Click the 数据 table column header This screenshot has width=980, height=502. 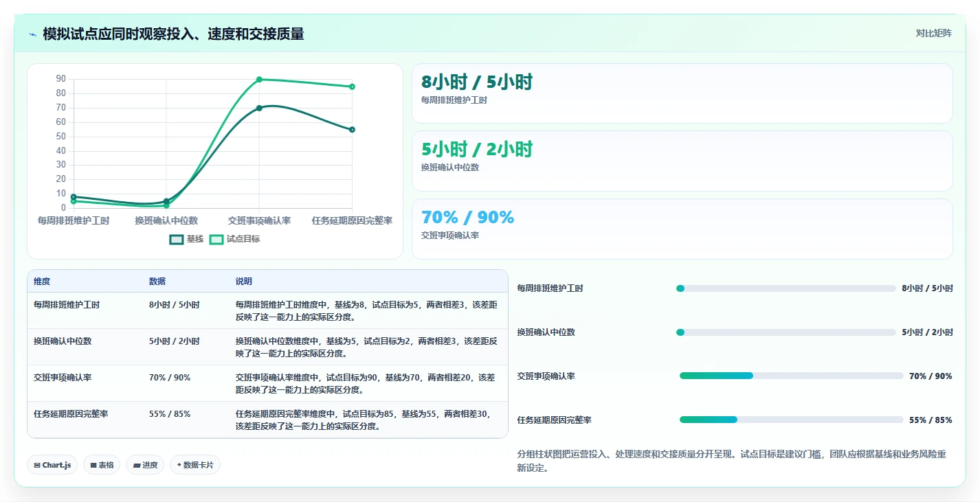157,282
